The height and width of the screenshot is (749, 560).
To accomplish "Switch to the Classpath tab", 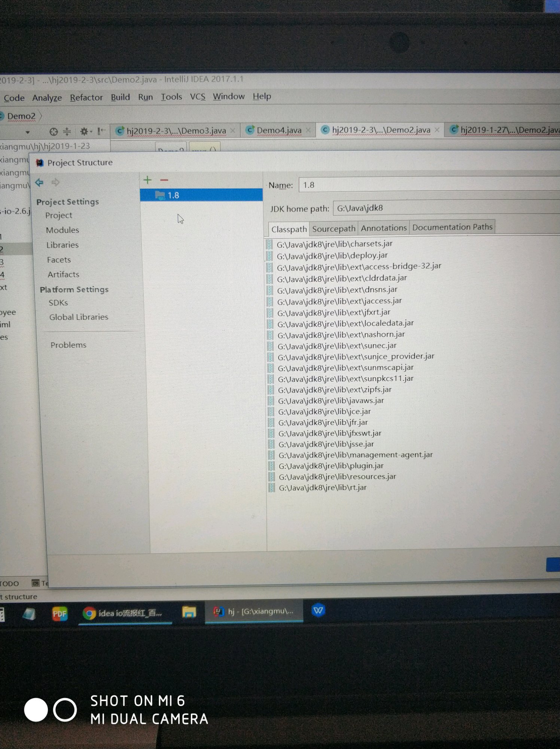I will (289, 229).
